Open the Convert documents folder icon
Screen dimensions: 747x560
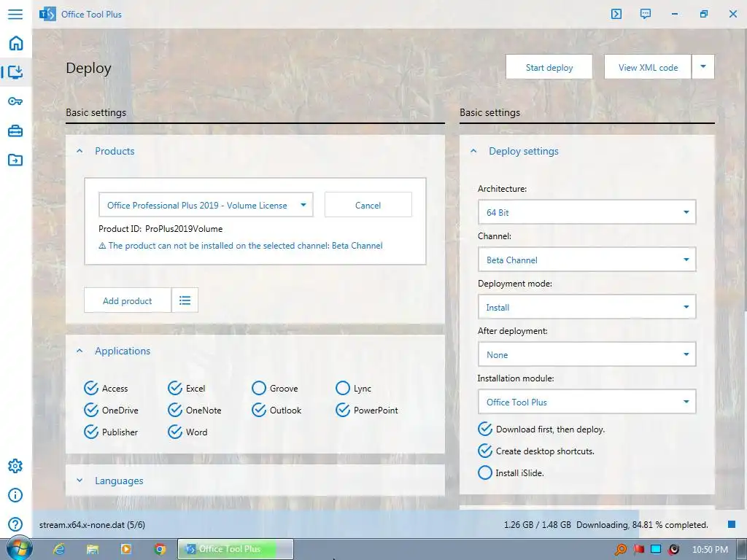click(x=15, y=160)
